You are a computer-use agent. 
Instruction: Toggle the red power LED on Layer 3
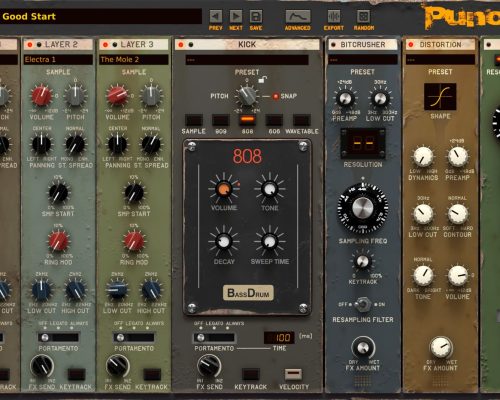105,45
